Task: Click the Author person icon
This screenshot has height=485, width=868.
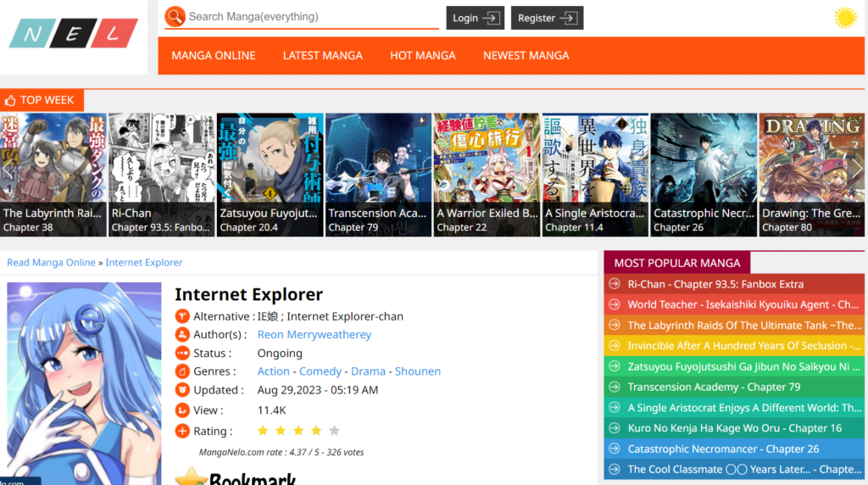Action: 182,334
